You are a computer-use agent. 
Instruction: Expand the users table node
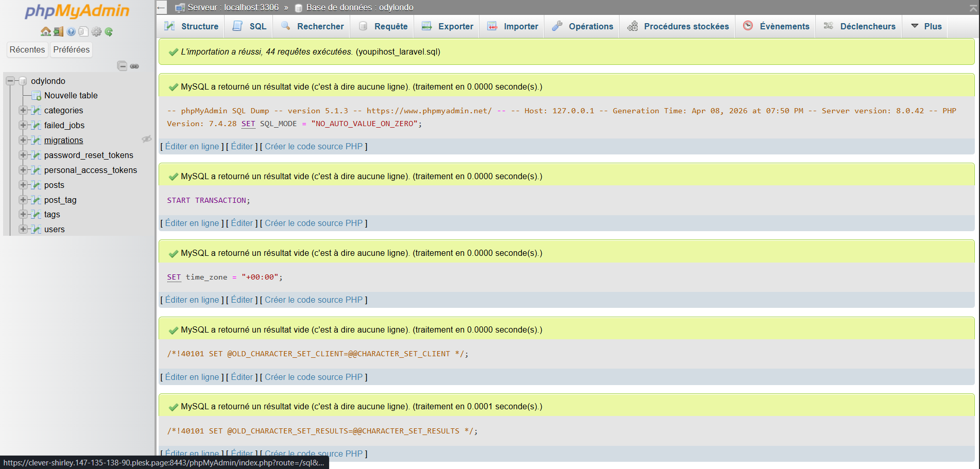coord(23,229)
